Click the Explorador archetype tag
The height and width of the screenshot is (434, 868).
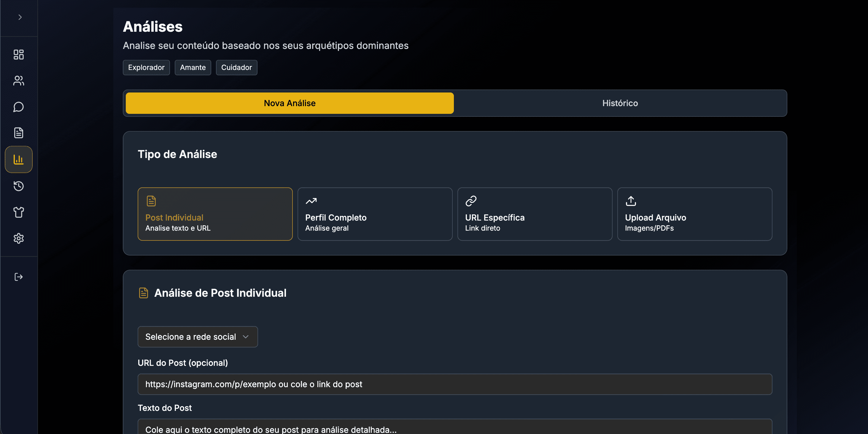pos(146,68)
